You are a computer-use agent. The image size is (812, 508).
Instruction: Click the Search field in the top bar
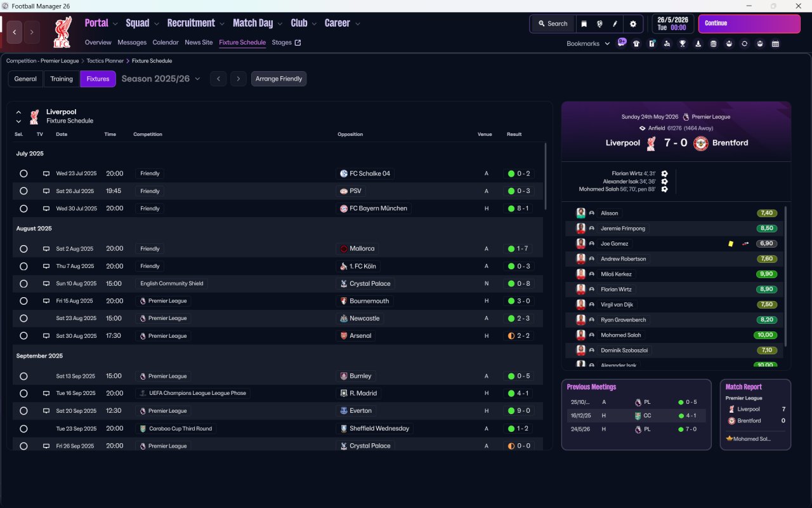(553, 24)
